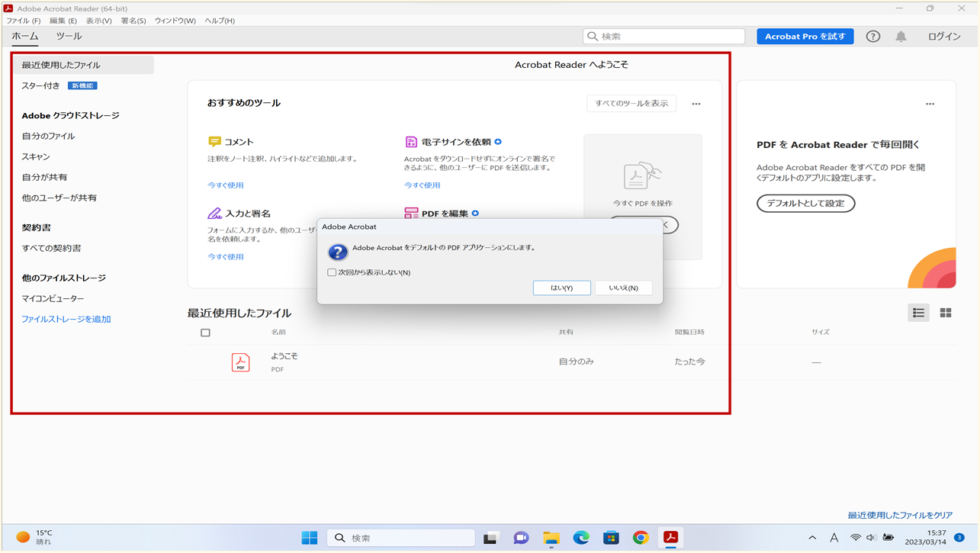Screen dimensions: 980x553
Task: Click the Acrobat search input field
Action: 664,37
